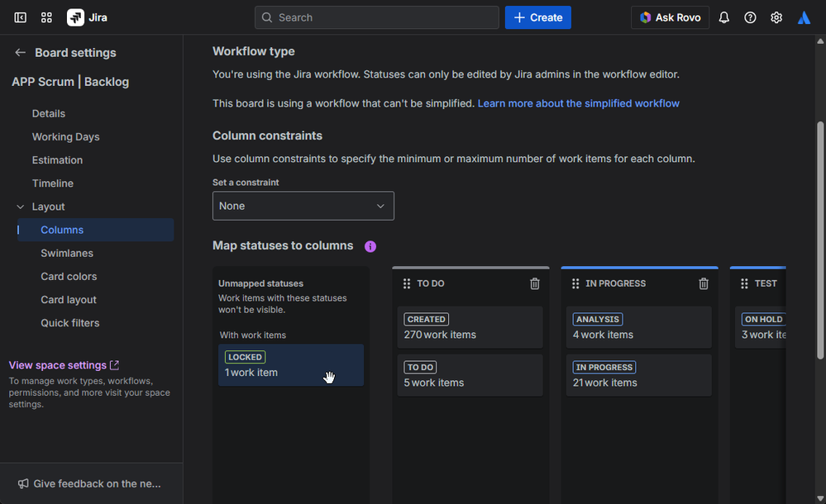
Task: Select the ON HOLD status card
Action: point(761,327)
